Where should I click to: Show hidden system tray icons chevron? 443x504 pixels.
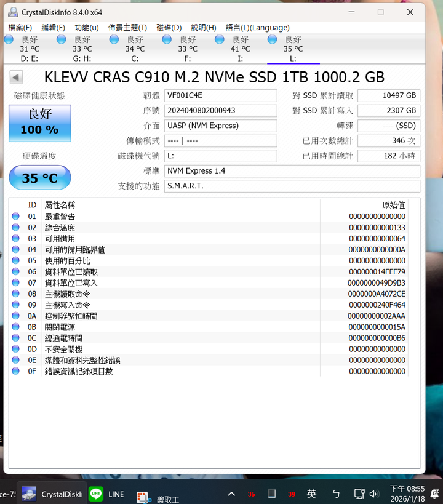[231, 494]
